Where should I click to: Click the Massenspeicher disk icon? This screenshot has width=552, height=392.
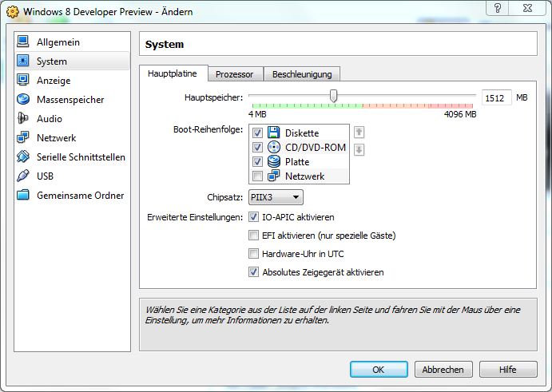pos(23,99)
